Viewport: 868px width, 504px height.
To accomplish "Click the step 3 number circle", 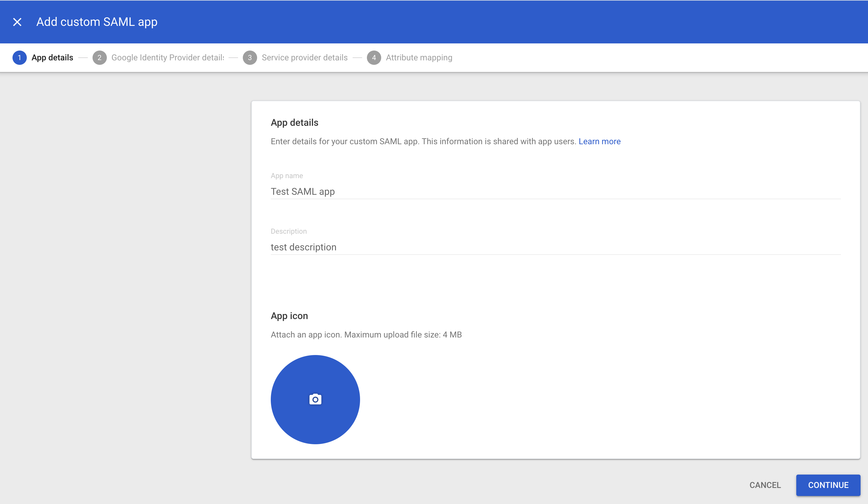I will 250,57.
